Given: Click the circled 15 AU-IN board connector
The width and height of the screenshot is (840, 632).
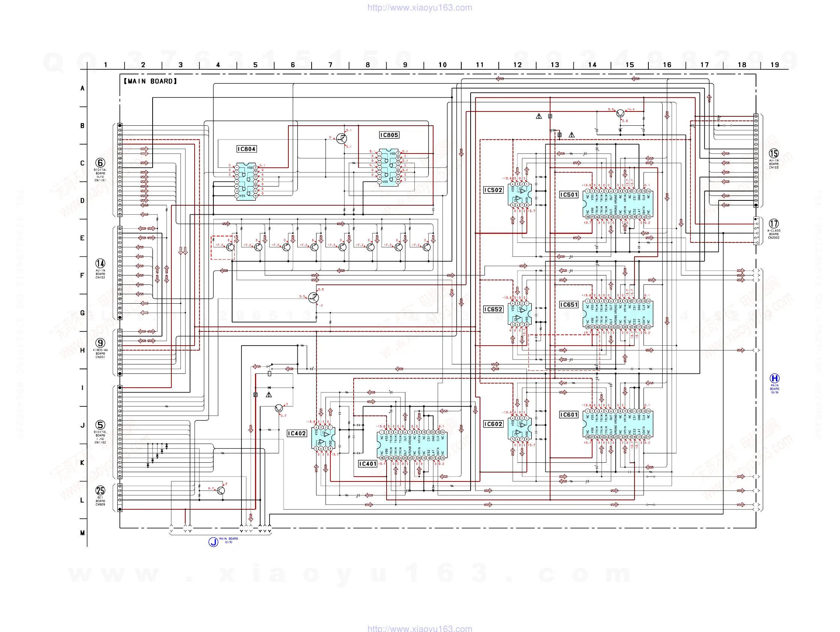Looking at the screenshot, I should [774, 153].
